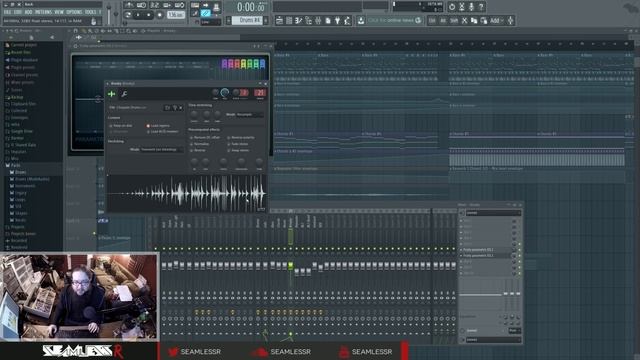Toggle Reverse polarity option
Viewport: 640px width, 360px height.
pyautogui.click(x=241, y=138)
